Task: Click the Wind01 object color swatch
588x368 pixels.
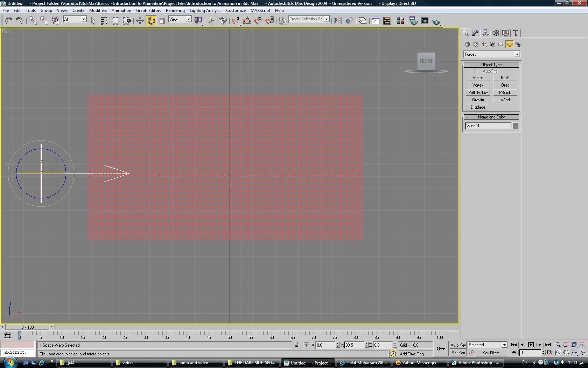Action: coord(515,126)
